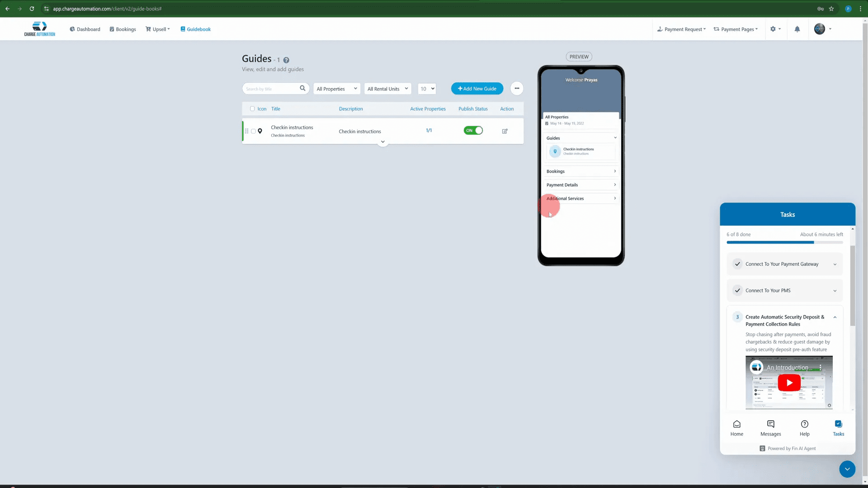Screen dimensions: 868x488
Task: Click Payment Gateway task checkmark icon
Action: click(x=737, y=264)
